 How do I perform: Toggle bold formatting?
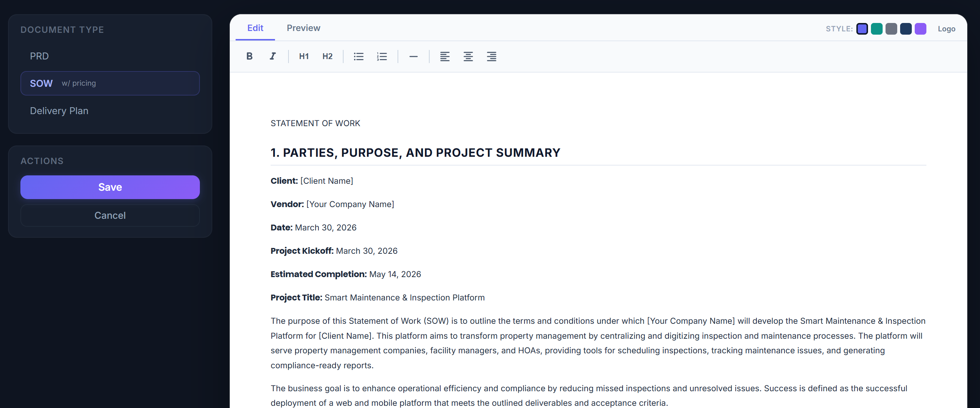[x=249, y=56]
